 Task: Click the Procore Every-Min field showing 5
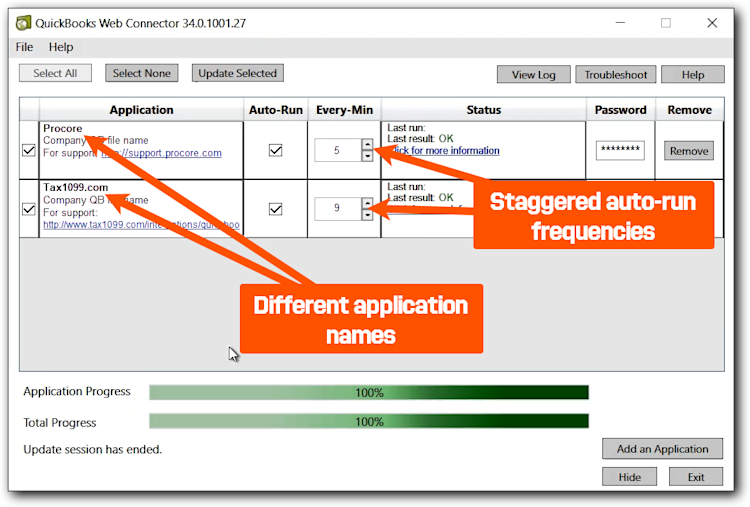pyautogui.click(x=338, y=150)
